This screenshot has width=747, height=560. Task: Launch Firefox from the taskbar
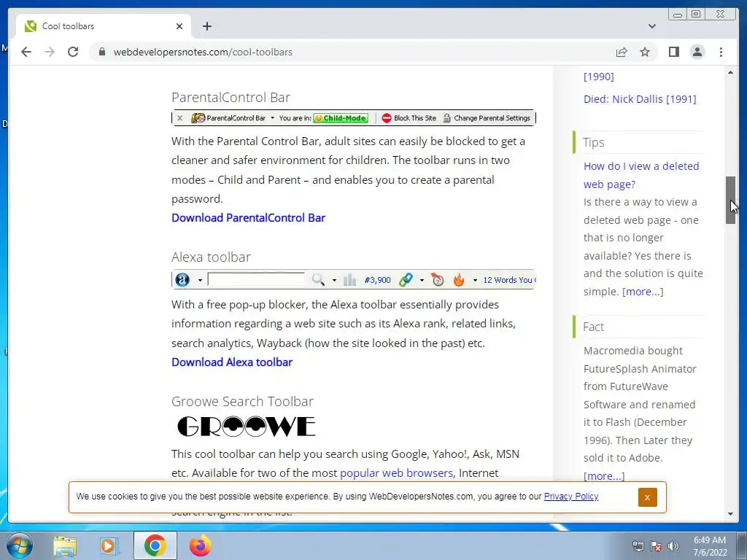[200, 545]
